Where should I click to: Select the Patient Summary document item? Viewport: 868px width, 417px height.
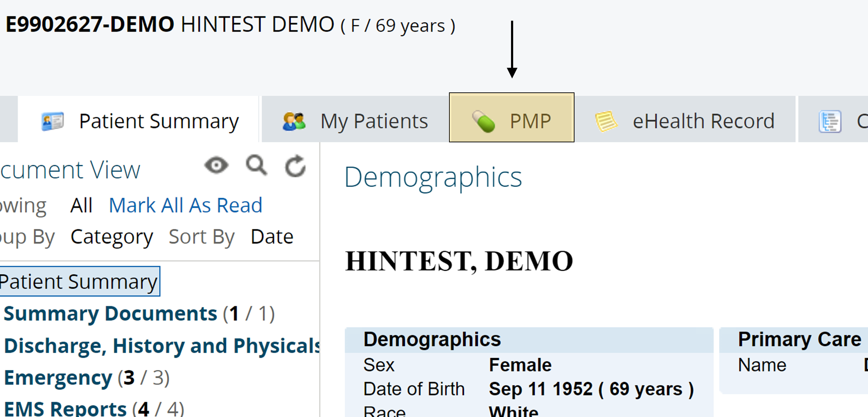(x=78, y=282)
